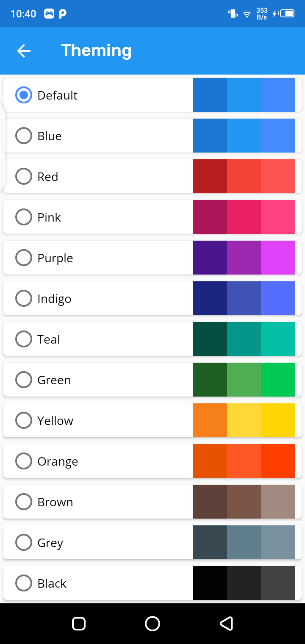This screenshot has height=644, width=305.
Task: Click the magenta swatch in Pink row
Action: coord(244,217)
